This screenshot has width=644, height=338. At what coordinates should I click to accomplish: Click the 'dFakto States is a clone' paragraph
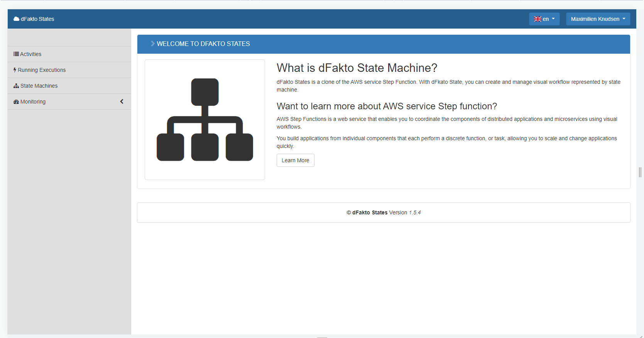449,86
